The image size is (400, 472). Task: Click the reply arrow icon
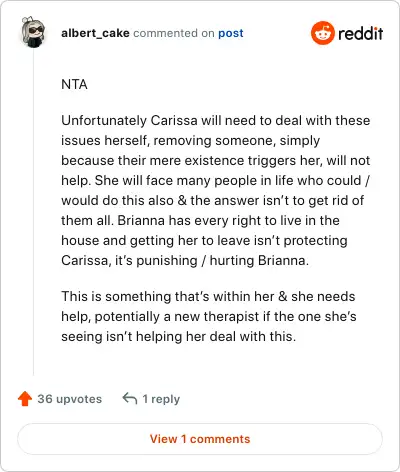pos(130,398)
